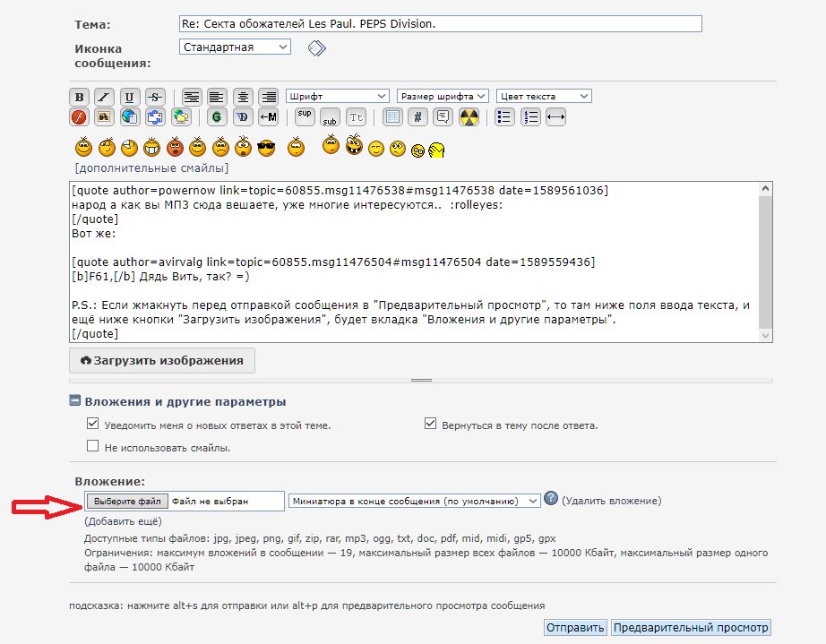
Task: Click the Выберите файл button
Action: (x=127, y=502)
